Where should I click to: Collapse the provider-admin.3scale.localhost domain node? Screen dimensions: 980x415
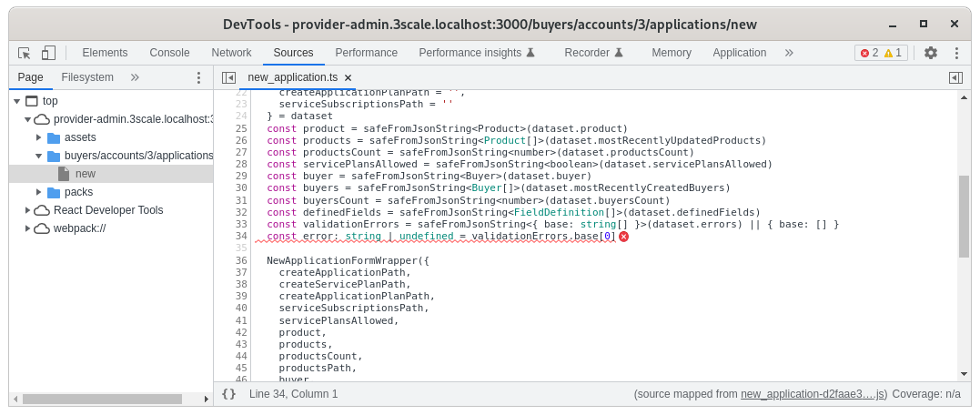coord(27,119)
